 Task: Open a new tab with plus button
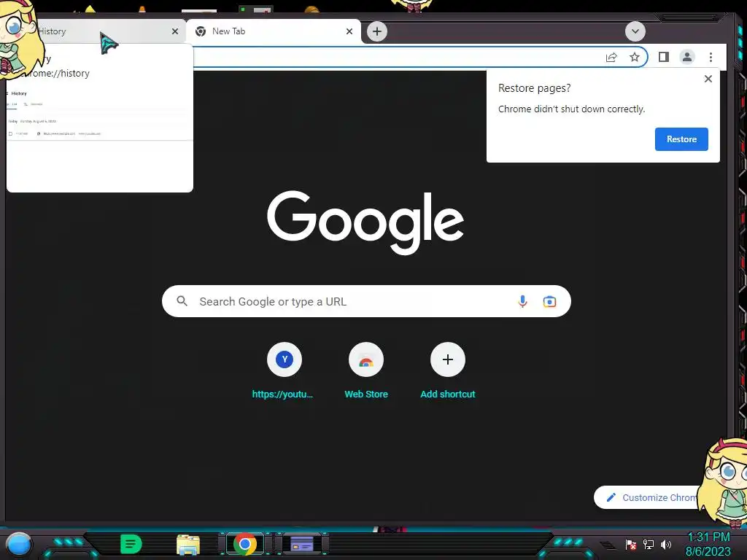pyautogui.click(x=377, y=31)
